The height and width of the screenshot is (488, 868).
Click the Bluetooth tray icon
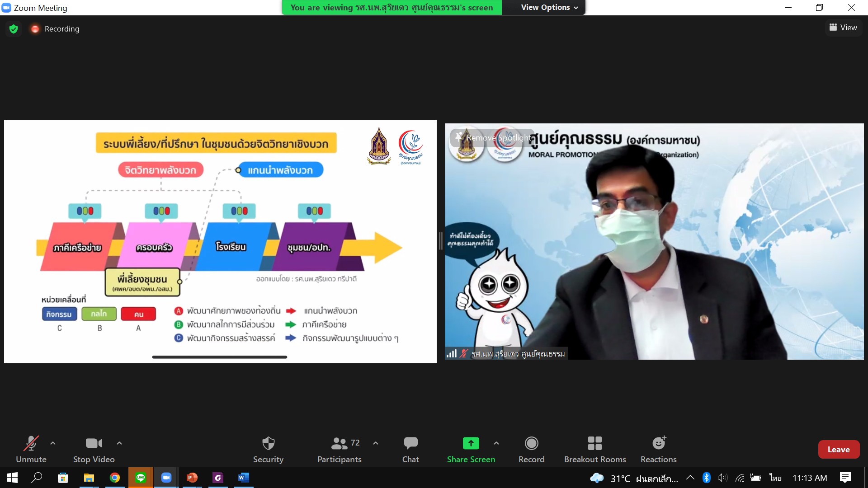707,478
